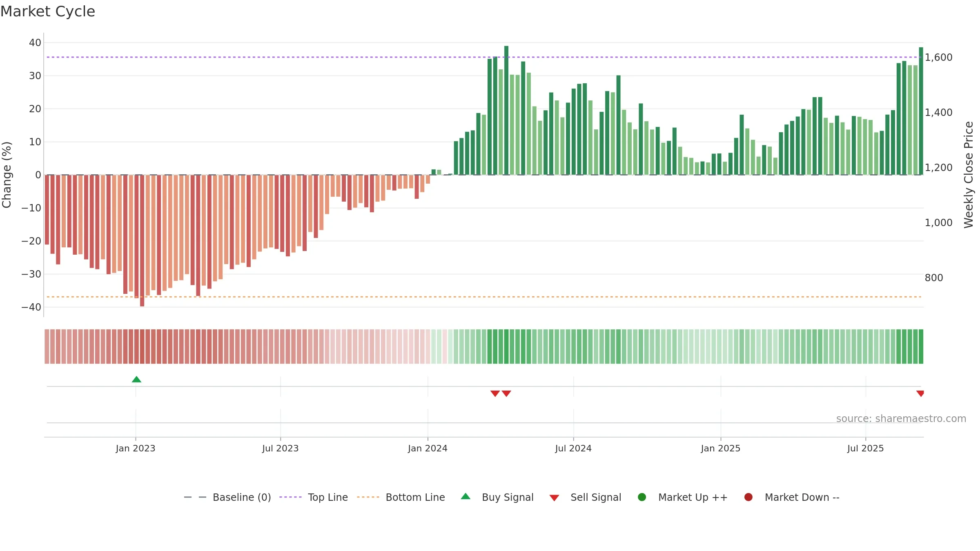Click the Change (%) axis title
980x551 pixels.
coord(7,175)
